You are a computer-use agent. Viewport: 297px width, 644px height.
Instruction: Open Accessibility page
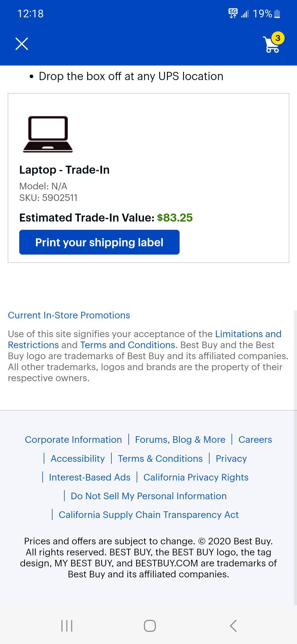tap(77, 458)
